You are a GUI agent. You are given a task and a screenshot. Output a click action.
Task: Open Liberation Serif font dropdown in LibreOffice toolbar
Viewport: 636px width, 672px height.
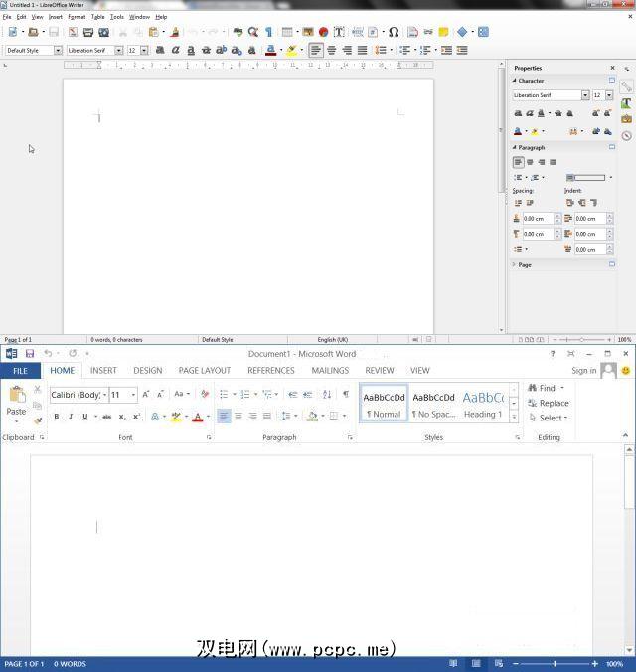(119, 50)
